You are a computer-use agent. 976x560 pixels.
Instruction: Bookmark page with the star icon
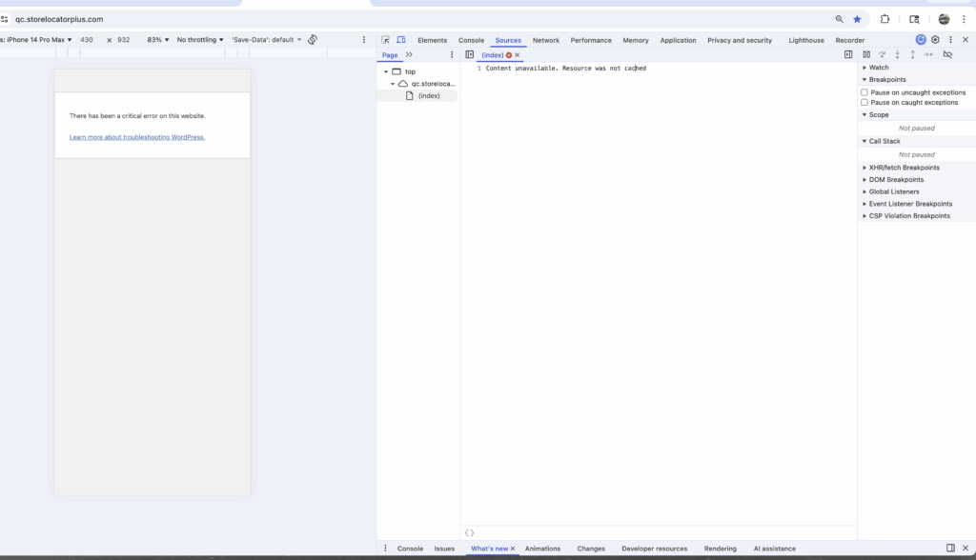coord(857,19)
